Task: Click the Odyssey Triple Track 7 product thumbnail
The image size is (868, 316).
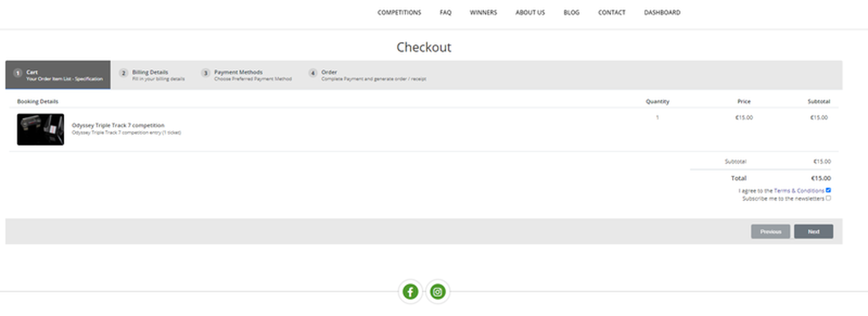Action: click(41, 130)
